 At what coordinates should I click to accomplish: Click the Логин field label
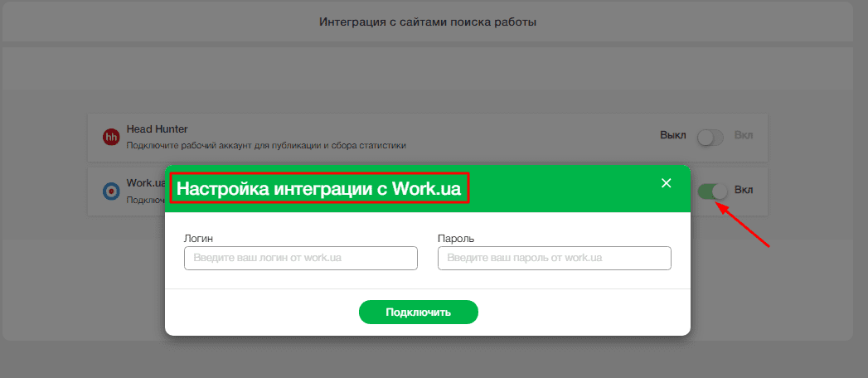point(197,239)
